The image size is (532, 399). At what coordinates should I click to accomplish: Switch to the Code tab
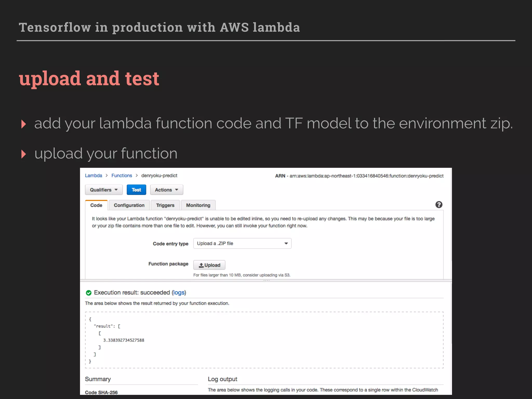(x=96, y=205)
